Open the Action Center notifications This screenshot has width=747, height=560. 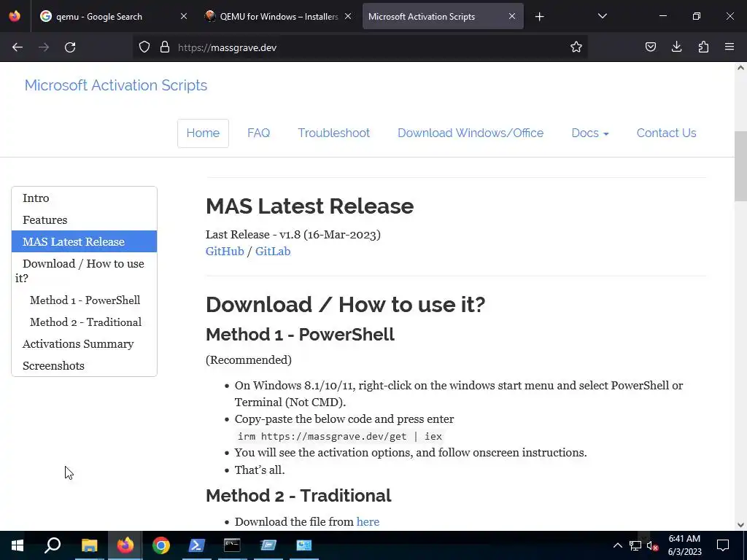point(723,545)
